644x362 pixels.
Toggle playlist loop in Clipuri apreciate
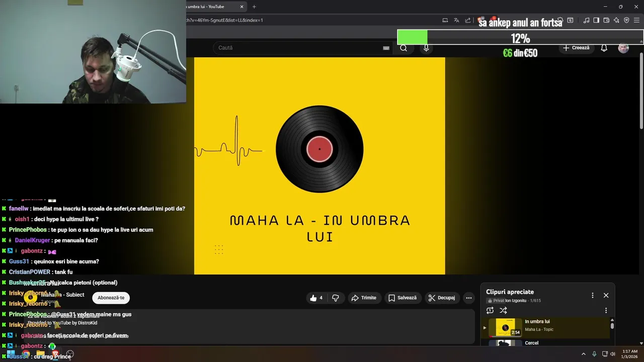pos(490,311)
